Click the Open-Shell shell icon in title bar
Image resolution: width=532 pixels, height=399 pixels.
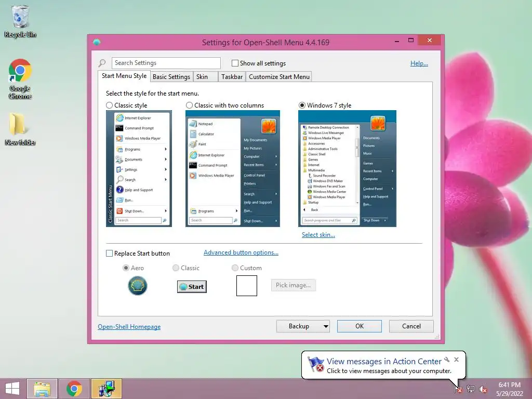click(97, 42)
